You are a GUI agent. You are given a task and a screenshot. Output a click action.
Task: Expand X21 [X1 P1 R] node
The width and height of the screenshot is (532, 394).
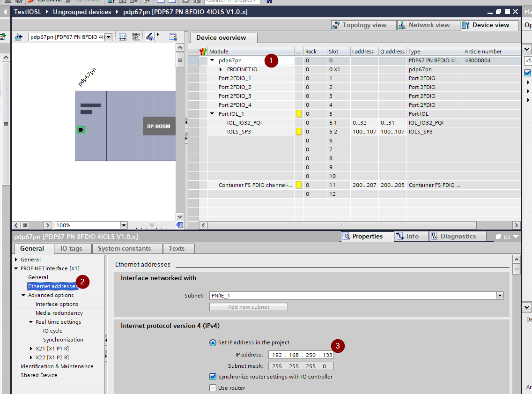(x=31, y=348)
